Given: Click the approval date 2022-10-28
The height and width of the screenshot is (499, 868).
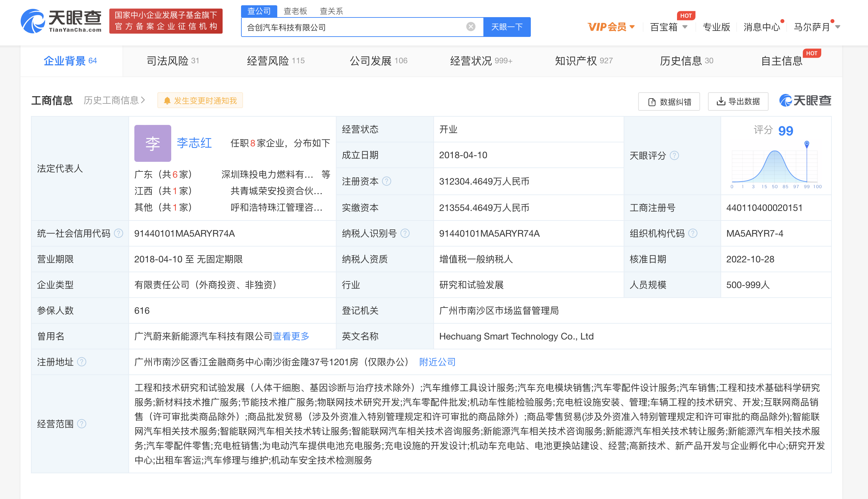Looking at the screenshot, I should pos(750,259).
